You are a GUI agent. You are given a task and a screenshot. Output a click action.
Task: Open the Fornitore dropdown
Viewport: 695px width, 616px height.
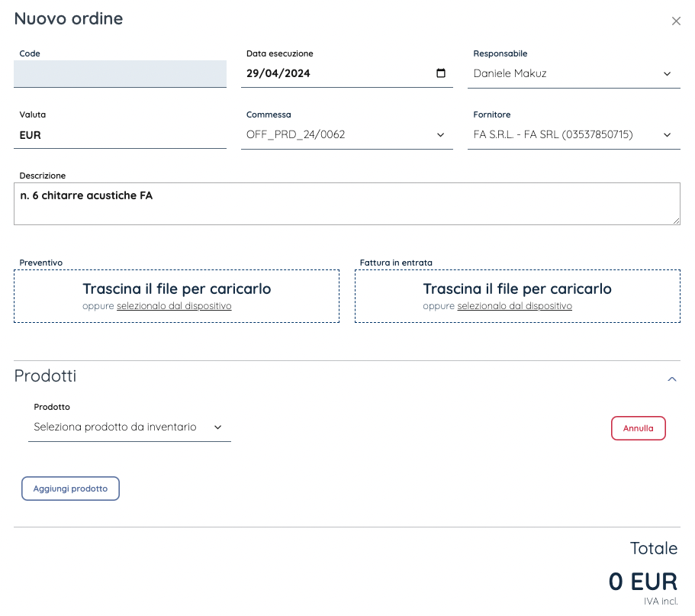point(573,135)
